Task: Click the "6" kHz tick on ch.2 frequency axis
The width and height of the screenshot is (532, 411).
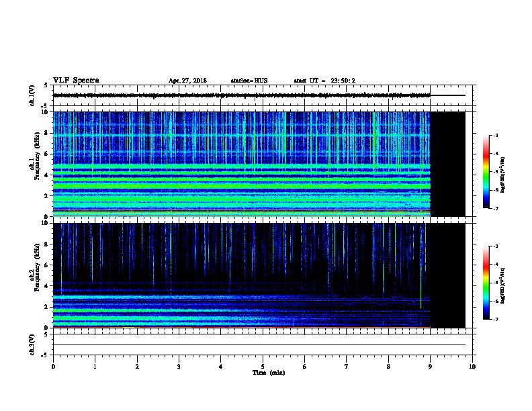Action: click(47, 265)
